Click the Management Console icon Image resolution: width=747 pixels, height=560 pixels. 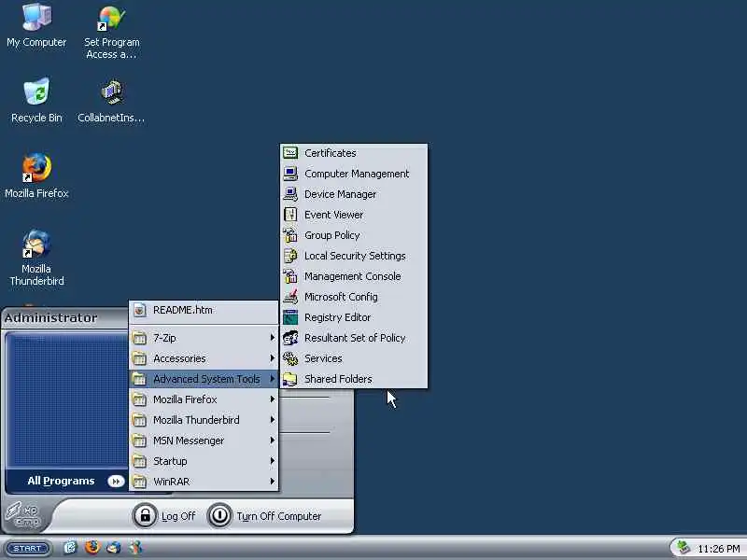pyautogui.click(x=290, y=275)
